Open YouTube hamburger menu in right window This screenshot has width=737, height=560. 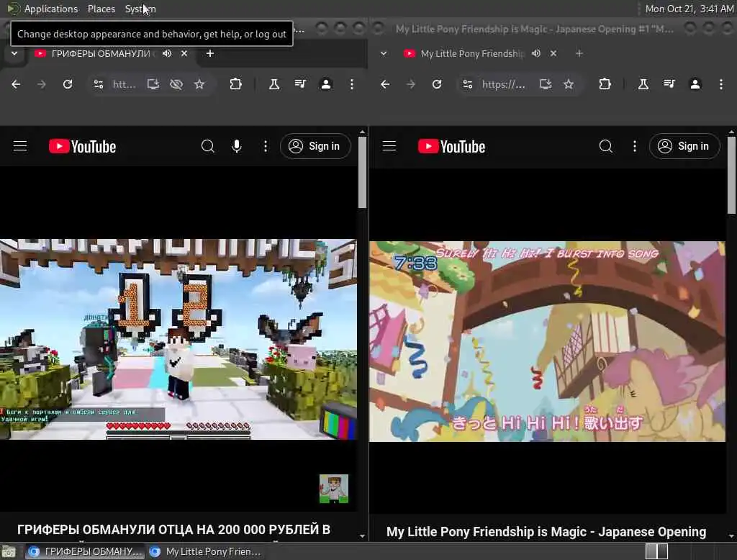coord(389,146)
